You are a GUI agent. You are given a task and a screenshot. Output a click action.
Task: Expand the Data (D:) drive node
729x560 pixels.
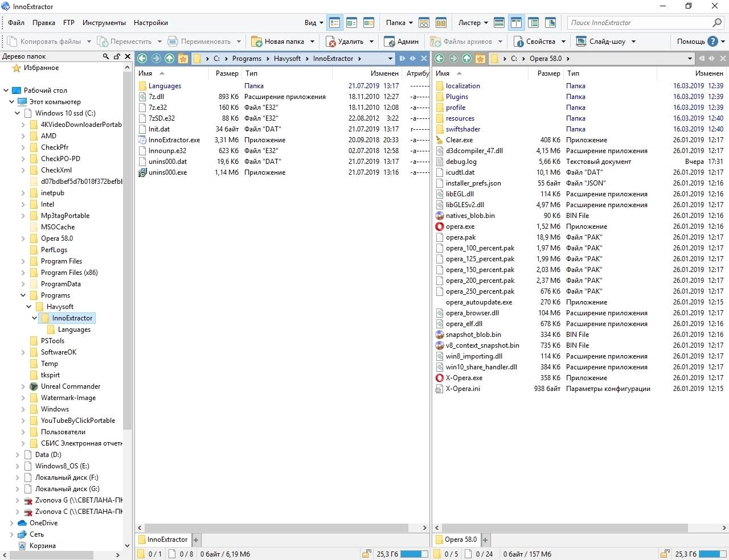point(18,455)
